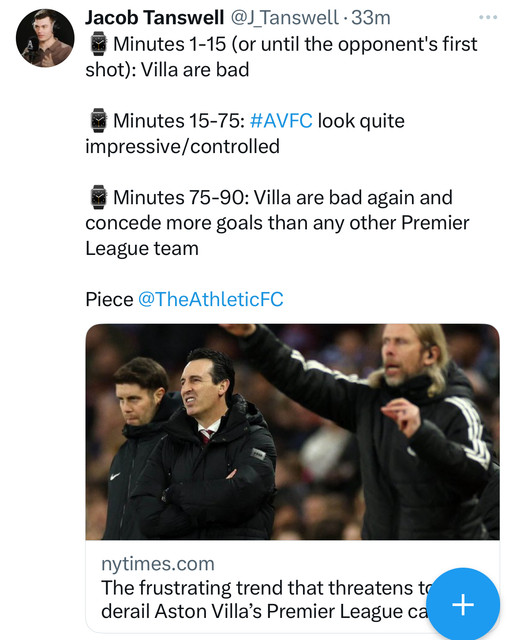Click the Jacob Tanswell display name
The width and height of the screenshot is (516, 640).
tap(155, 18)
